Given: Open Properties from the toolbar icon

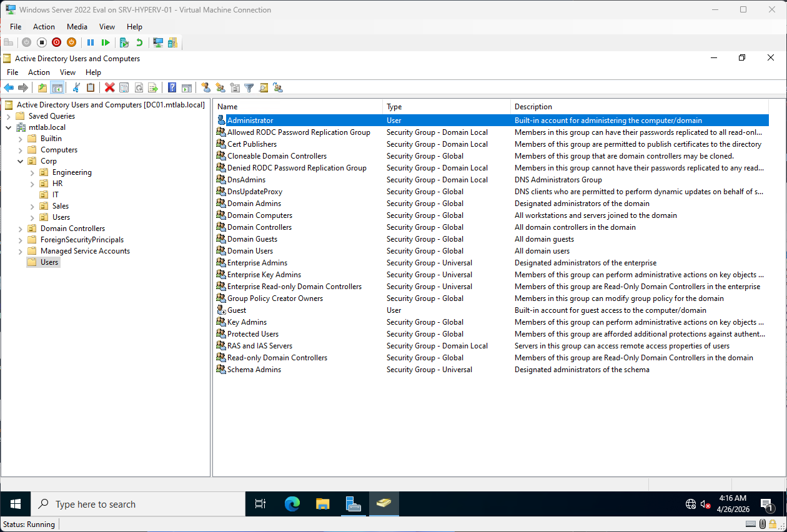Looking at the screenshot, I should [124, 87].
